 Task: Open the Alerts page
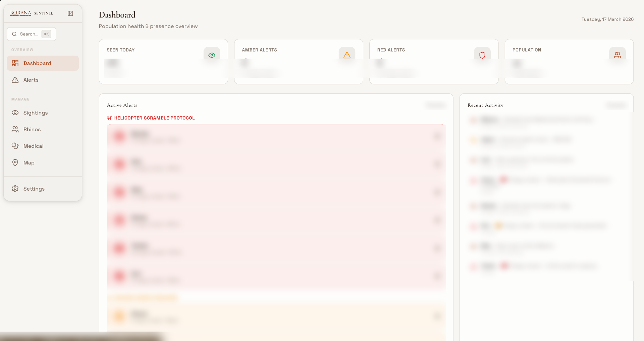tap(43, 80)
